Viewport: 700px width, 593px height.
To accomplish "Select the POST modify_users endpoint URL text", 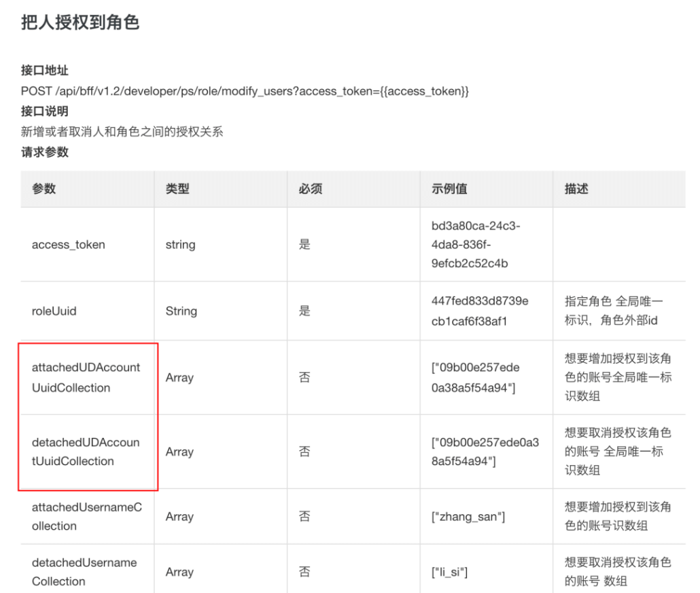I will pos(245,91).
